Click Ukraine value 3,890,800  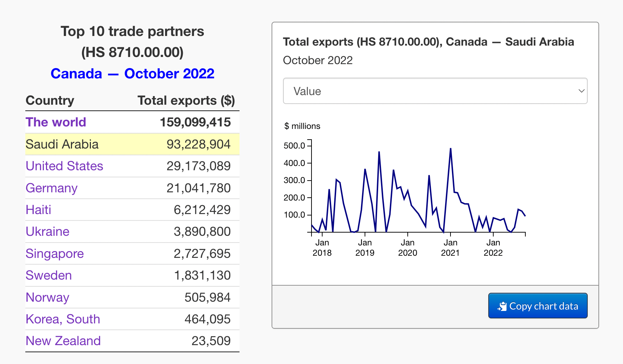tap(202, 232)
